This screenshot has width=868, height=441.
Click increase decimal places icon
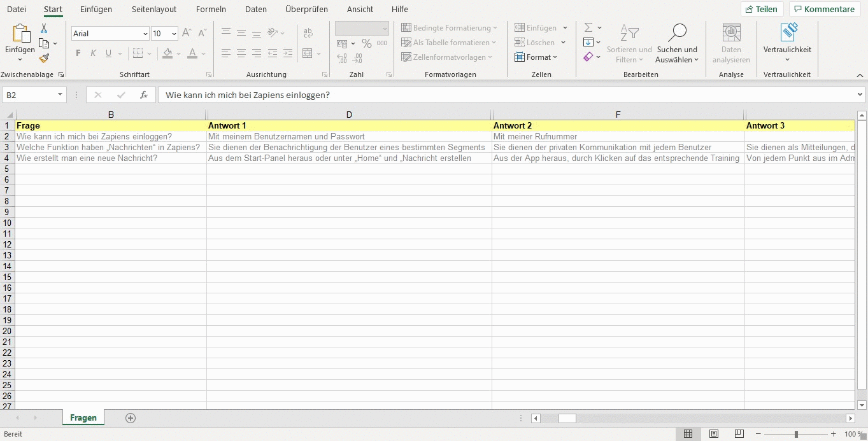(342, 58)
